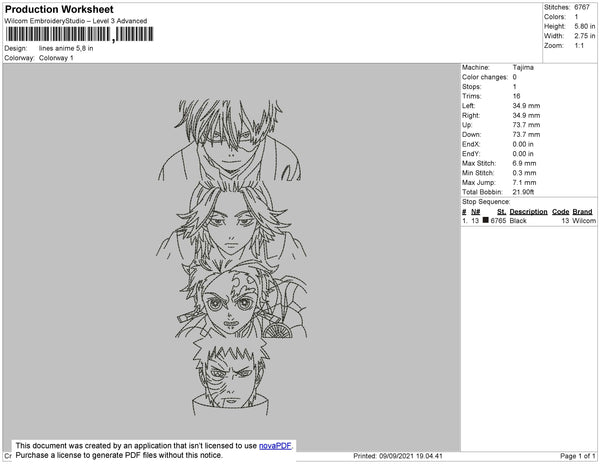600x464 pixels.
Task: Click the bottom spiky-haired character portrait
Action: tap(230, 377)
